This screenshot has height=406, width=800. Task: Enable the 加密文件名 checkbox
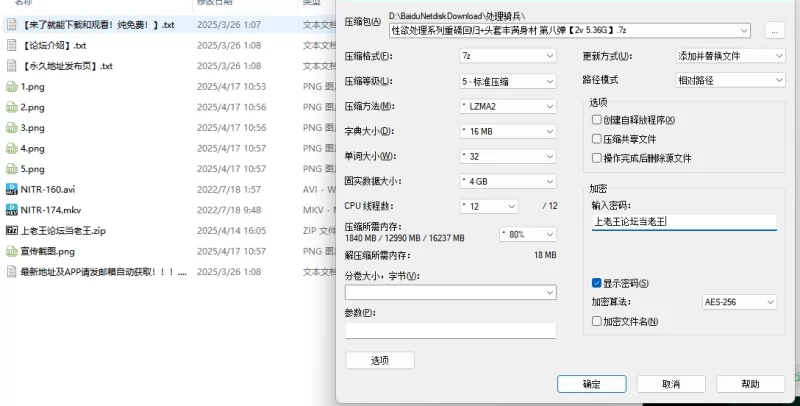pyautogui.click(x=597, y=321)
